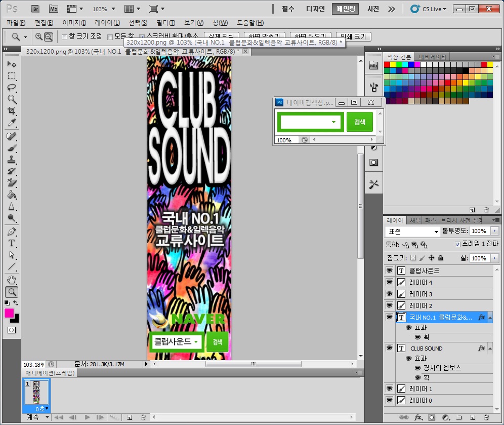The height and width of the screenshot is (425, 504).
Task: Select the Paint Bucket tool
Action: coord(12,195)
